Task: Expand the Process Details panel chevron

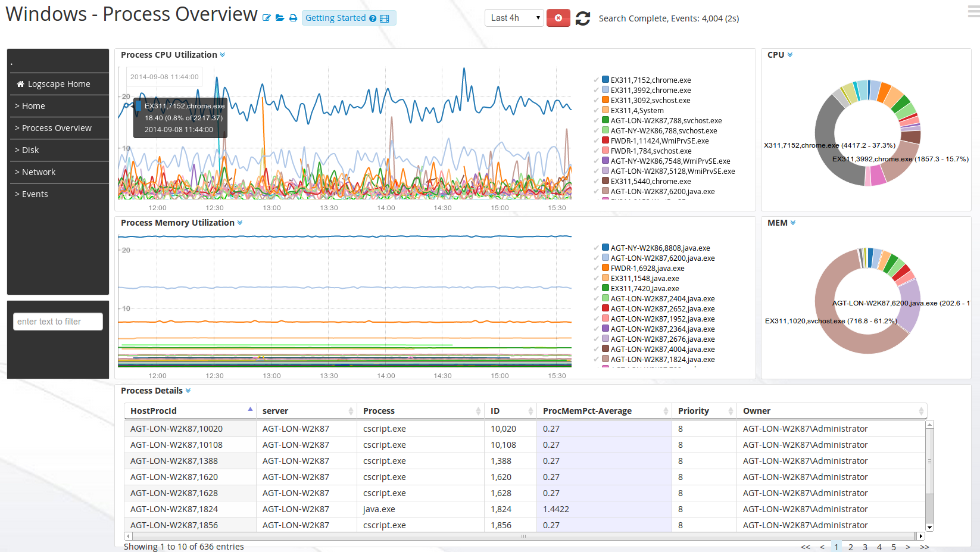Action: pos(188,391)
